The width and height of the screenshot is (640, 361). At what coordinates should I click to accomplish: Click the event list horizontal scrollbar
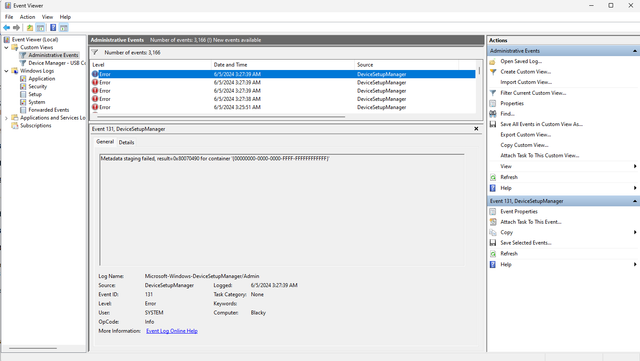click(221, 117)
